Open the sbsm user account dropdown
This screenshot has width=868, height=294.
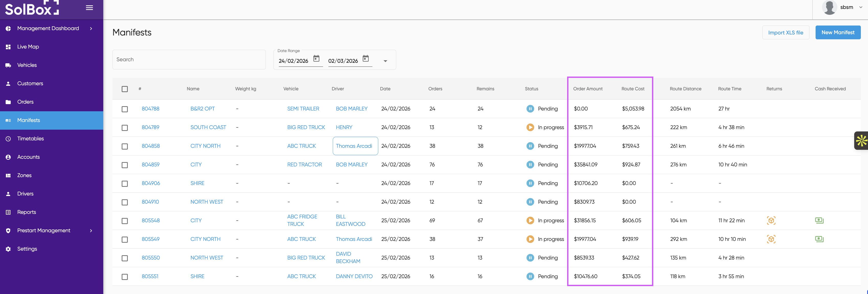point(846,7)
